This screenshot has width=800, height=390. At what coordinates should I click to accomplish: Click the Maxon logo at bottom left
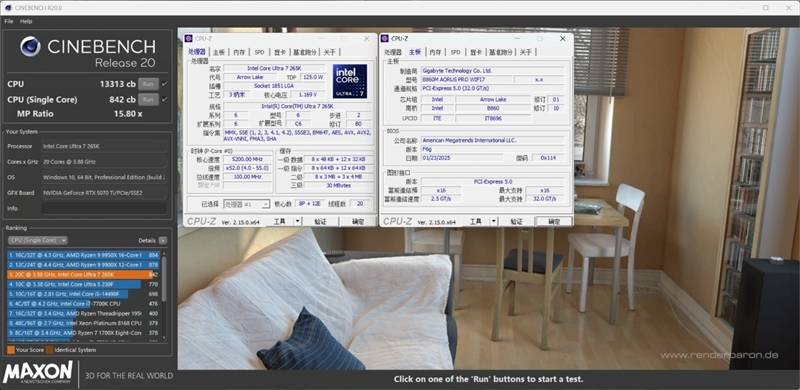click(38, 373)
